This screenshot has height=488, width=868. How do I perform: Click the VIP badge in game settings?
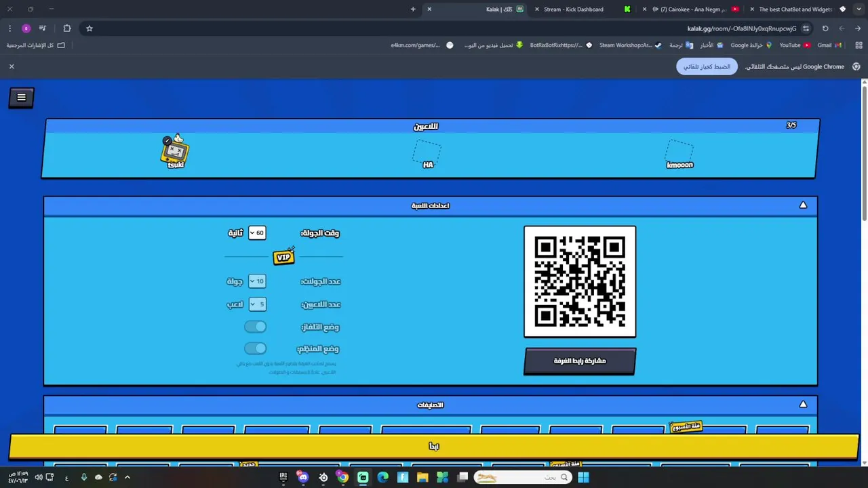click(x=284, y=256)
